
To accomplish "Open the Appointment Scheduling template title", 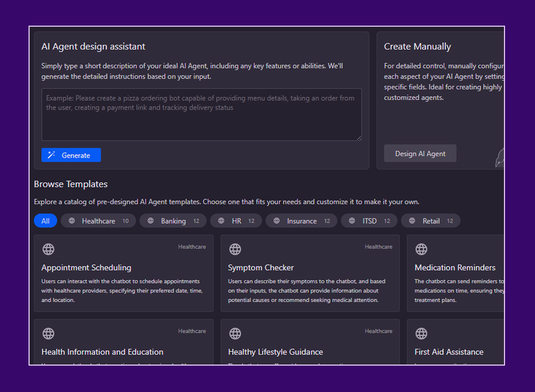I will 86,268.
